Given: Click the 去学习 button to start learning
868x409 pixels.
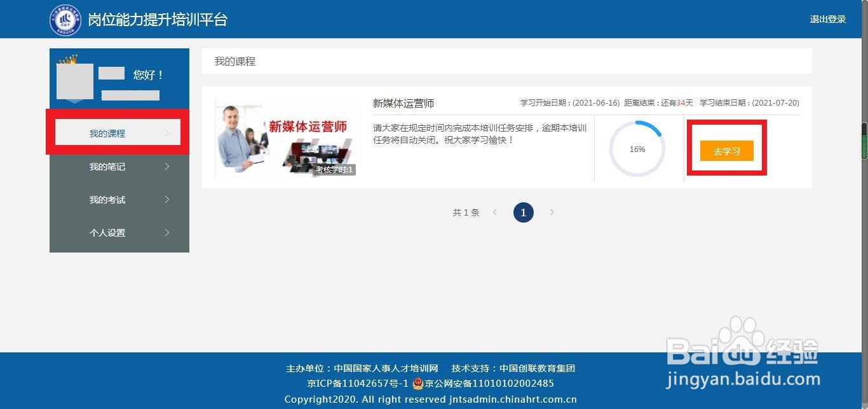Looking at the screenshot, I should coord(726,151).
